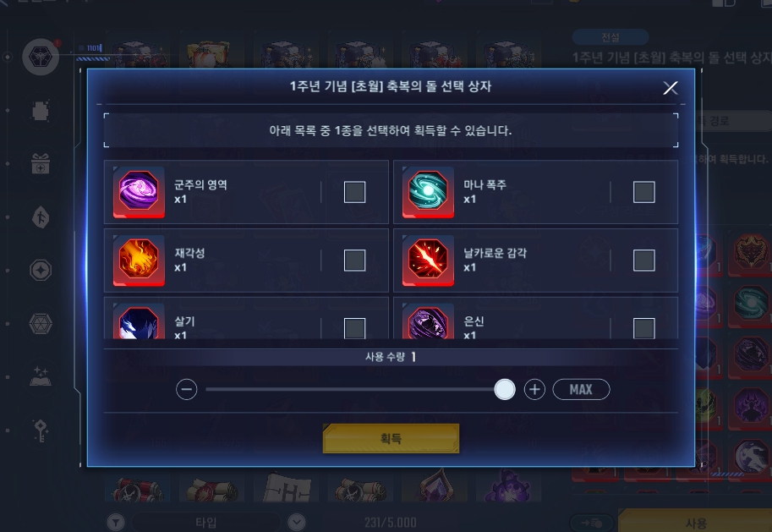The height and width of the screenshot is (532, 772).
Task: Increase quantity with the plus button
Action: (534, 390)
